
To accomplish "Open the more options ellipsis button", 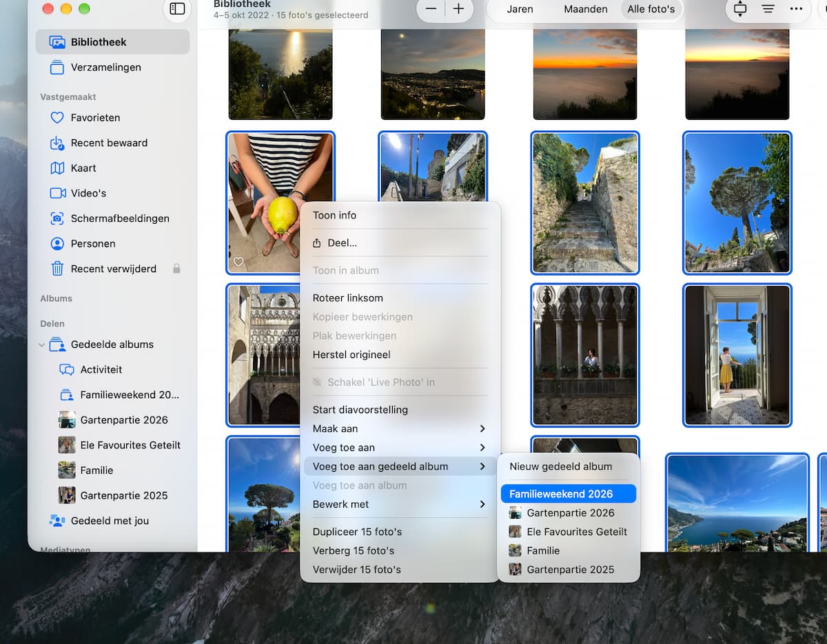I will coord(796,9).
